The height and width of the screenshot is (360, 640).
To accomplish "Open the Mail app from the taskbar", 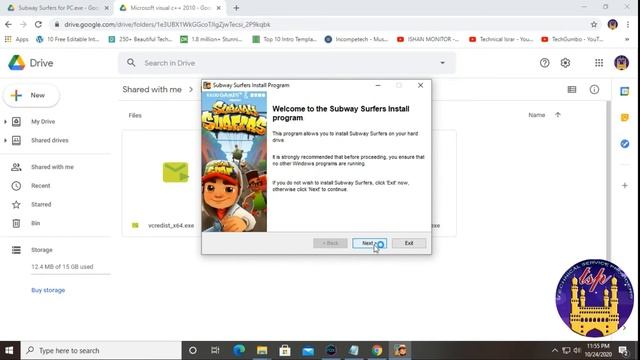I will coord(308,350).
